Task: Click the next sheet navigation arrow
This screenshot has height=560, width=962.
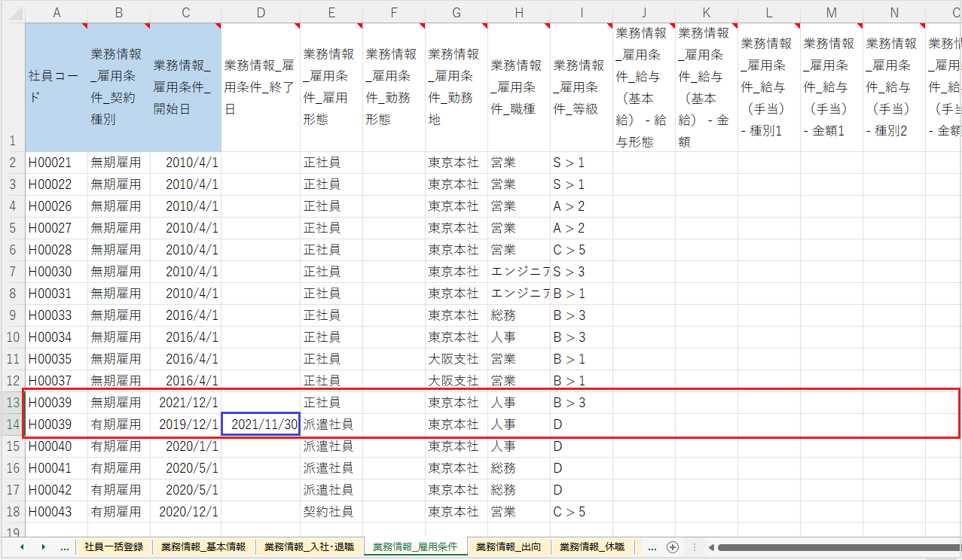Action: point(43,547)
